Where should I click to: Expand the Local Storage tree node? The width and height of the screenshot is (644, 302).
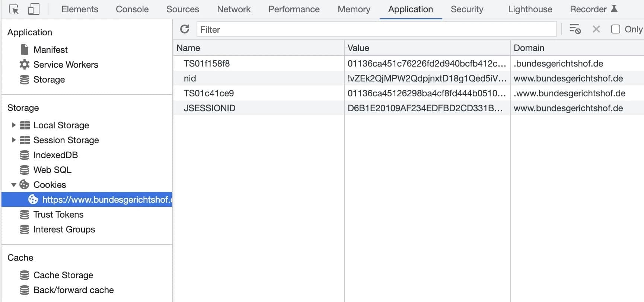13,125
